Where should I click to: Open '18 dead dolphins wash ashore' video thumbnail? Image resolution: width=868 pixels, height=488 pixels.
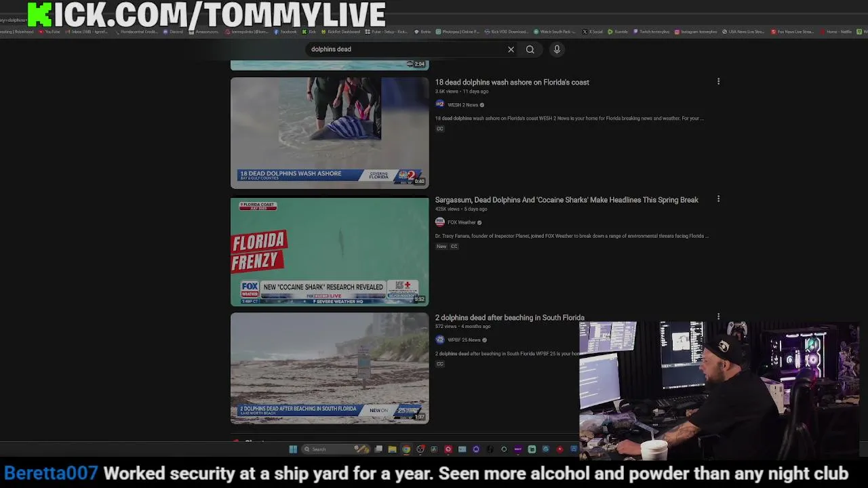(330, 132)
